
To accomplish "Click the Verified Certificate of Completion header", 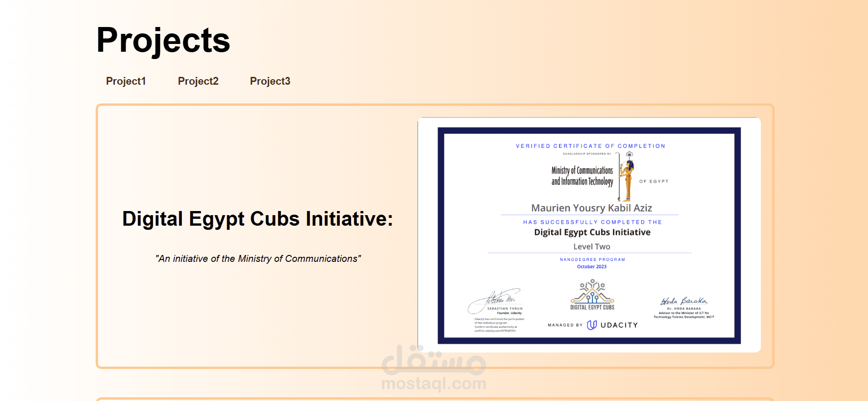I will (x=591, y=146).
